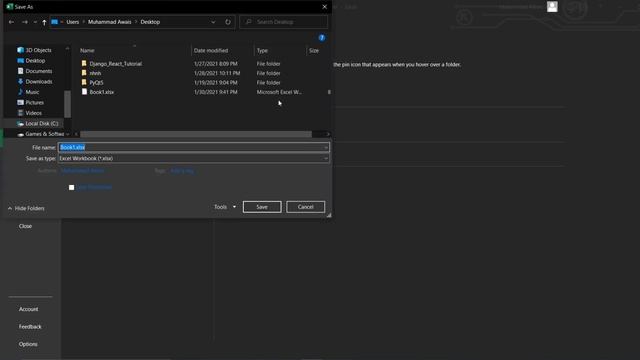Open the File name dropdown arrow
This screenshot has height=360, width=640.
[326, 147]
